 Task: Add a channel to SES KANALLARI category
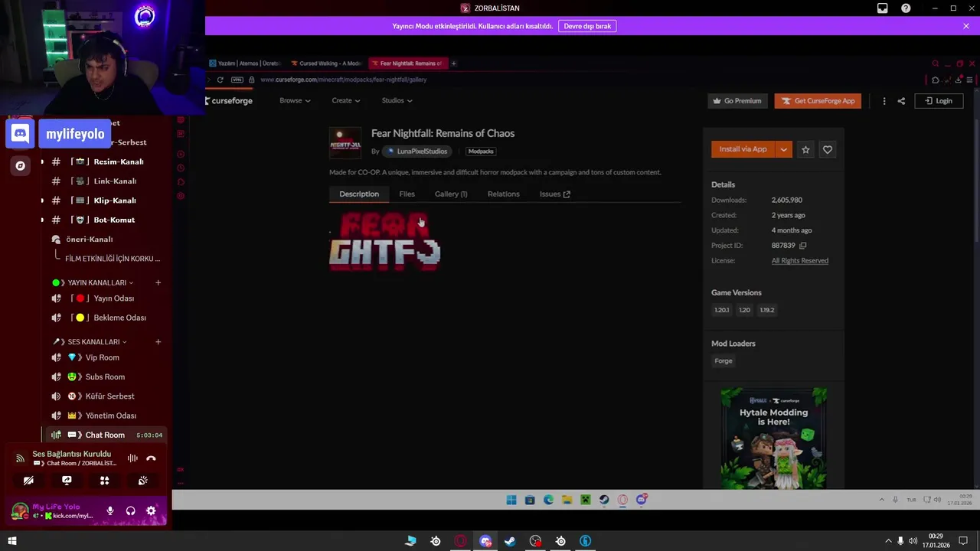click(x=158, y=342)
